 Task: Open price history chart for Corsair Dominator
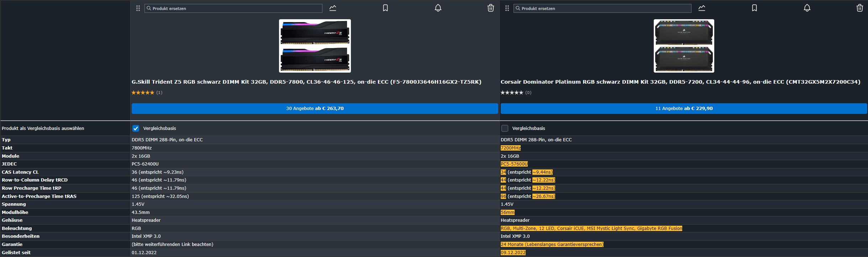702,8
